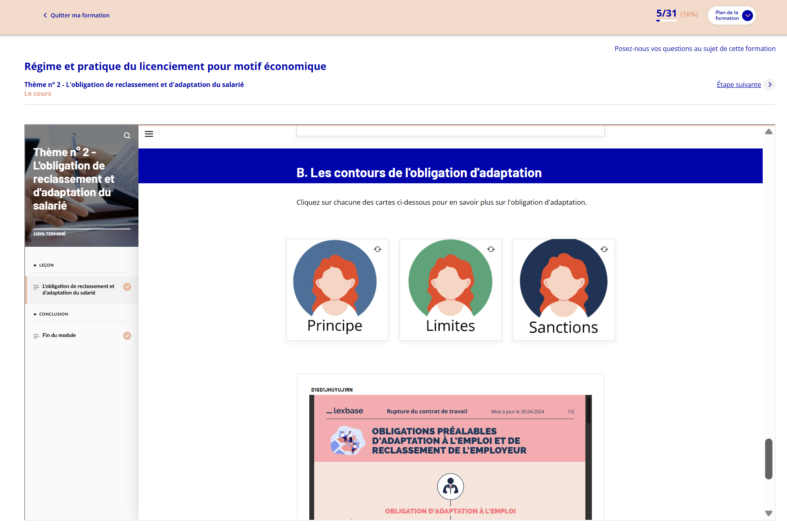Click flip icon on Limites card
This screenshot has height=532, width=787.
tap(491, 249)
